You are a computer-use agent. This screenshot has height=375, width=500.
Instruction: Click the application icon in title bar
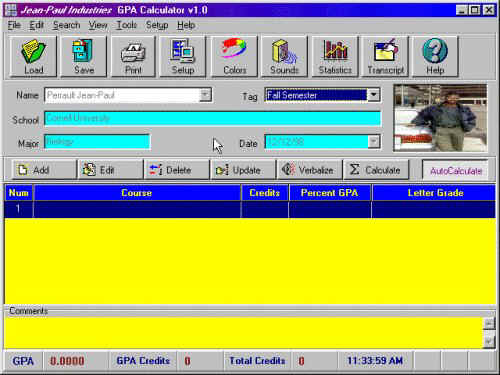pyautogui.click(x=11, y=10)
